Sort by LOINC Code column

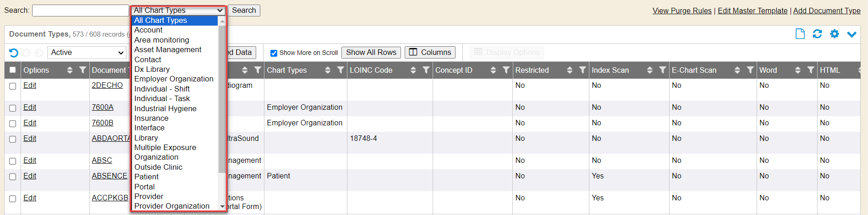pos(413,70)
